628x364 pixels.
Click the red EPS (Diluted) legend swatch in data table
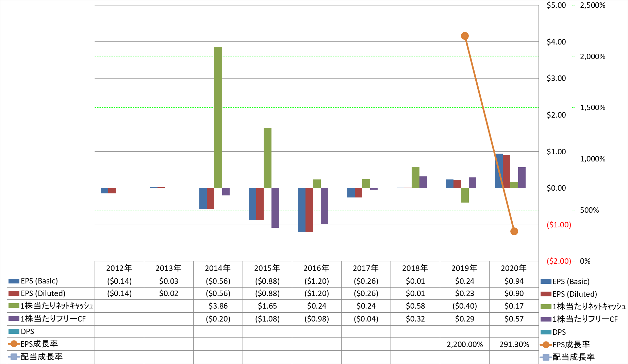tap(14, 293)
